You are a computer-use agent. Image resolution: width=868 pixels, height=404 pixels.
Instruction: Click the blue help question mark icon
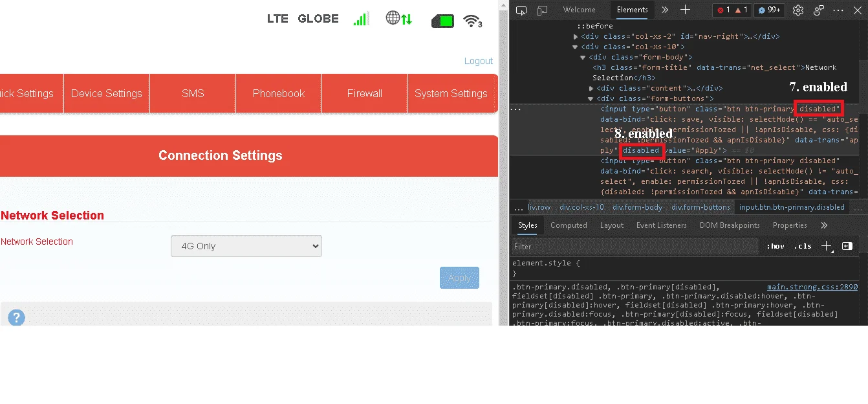[16, 317]
